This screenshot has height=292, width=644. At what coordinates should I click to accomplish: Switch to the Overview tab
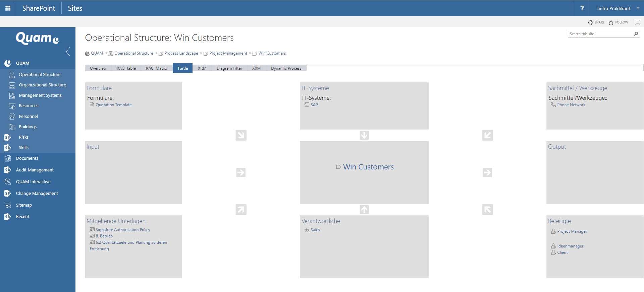pos(98,68)
